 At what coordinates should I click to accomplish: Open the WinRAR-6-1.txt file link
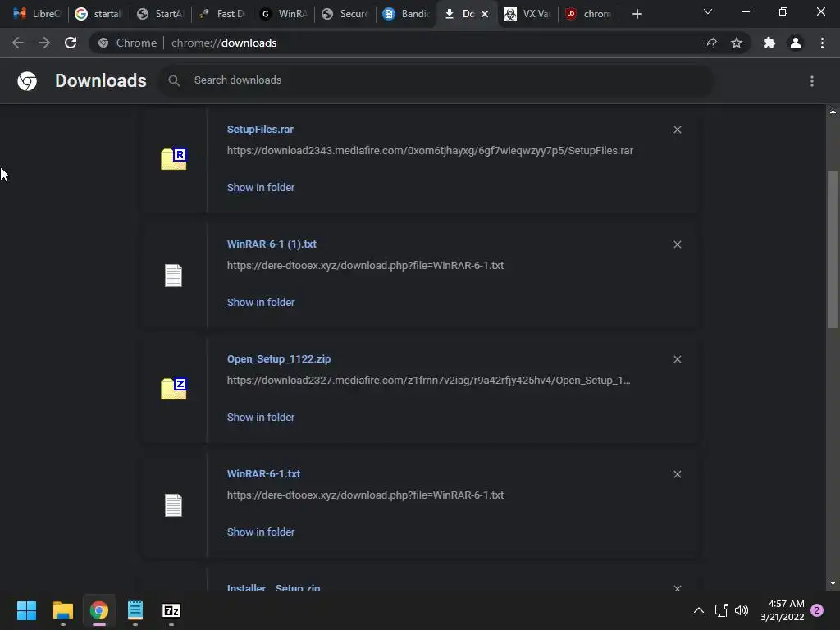coord(263,473)
